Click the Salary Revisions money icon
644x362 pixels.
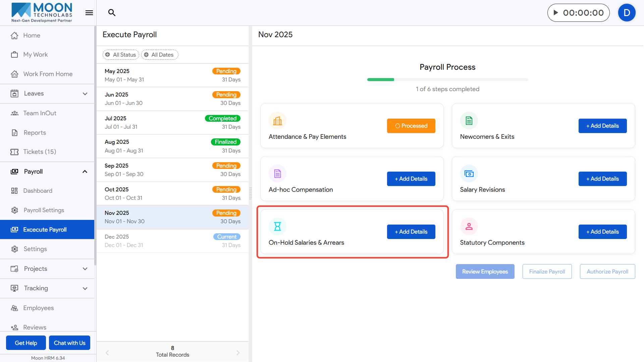coord(469,174)
